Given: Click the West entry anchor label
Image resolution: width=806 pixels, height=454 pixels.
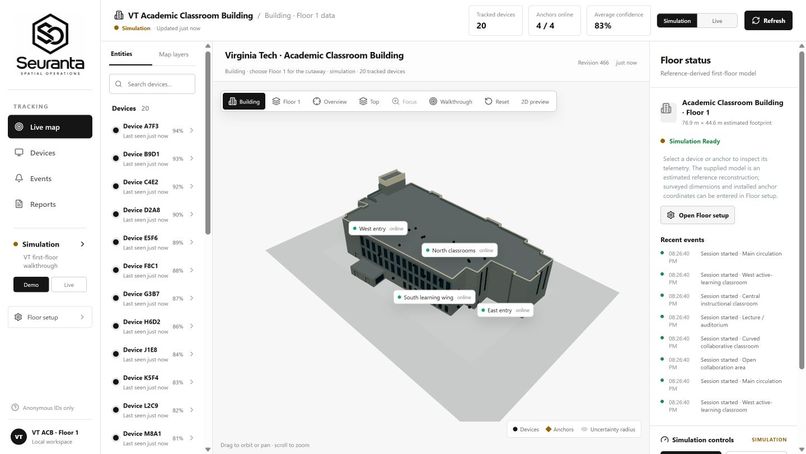Looking at the screenshot, I should [x=378, y=228].
